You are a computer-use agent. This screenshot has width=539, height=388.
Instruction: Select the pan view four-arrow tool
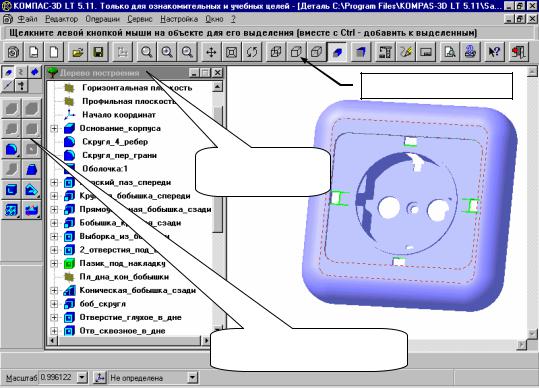click(211, 52)
